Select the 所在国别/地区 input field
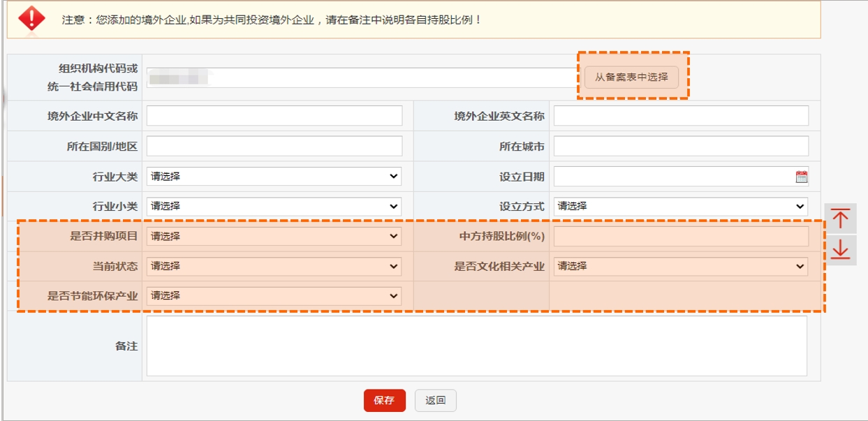This screenshot has height=421, width=868. coord(275,146)
